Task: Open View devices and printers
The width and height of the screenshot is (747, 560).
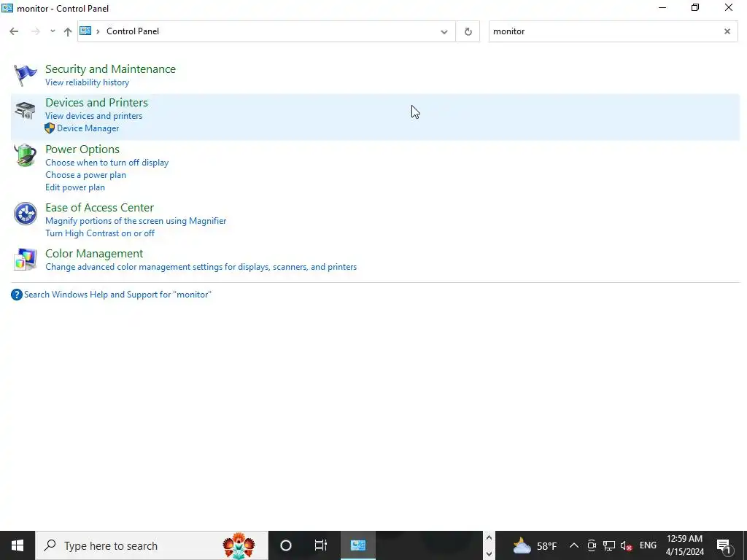Action: coord(94,116)
